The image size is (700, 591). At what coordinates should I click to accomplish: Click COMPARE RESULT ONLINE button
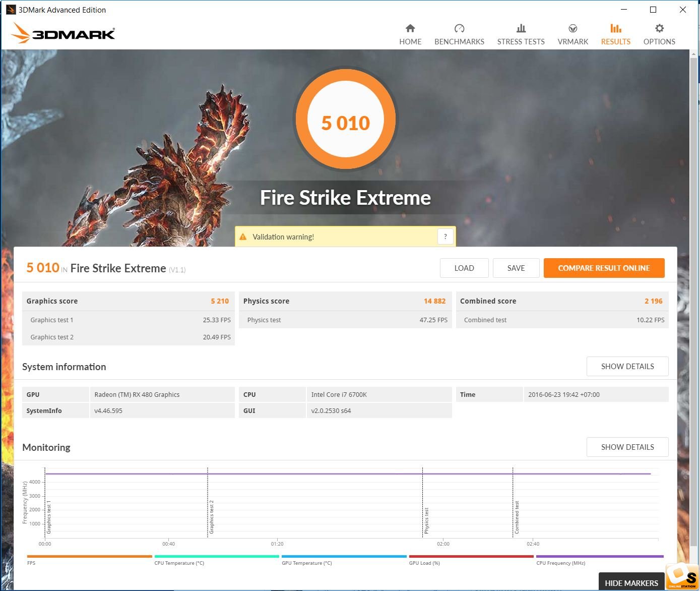coord(604,268)
